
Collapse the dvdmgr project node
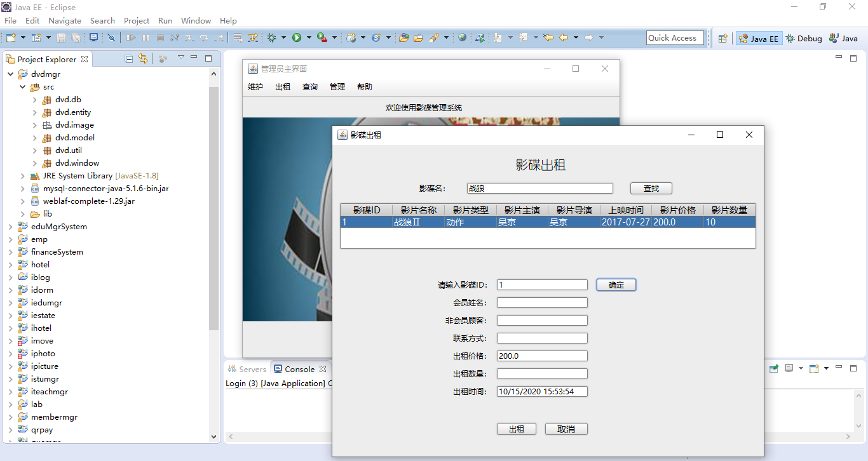pos(10,74)
